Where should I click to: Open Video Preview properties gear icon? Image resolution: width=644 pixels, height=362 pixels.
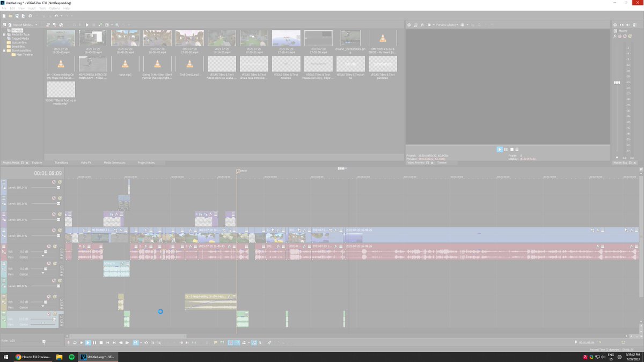(409, 25)
